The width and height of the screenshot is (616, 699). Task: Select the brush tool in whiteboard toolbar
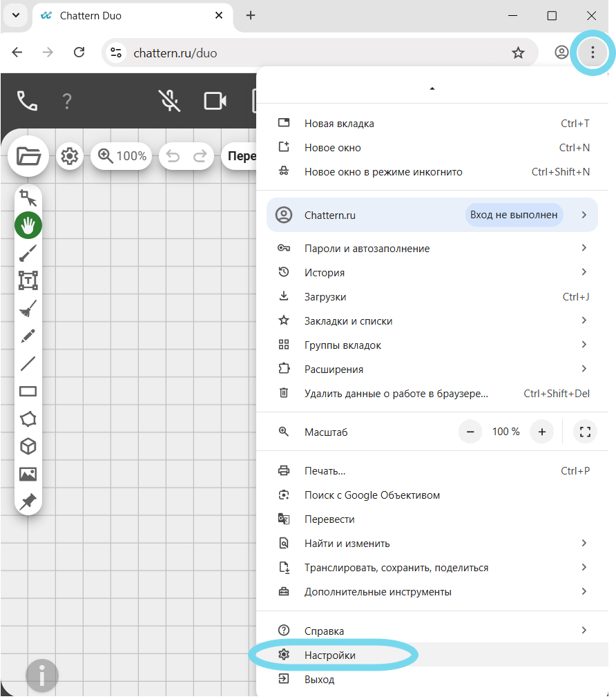tap(28, 253)
